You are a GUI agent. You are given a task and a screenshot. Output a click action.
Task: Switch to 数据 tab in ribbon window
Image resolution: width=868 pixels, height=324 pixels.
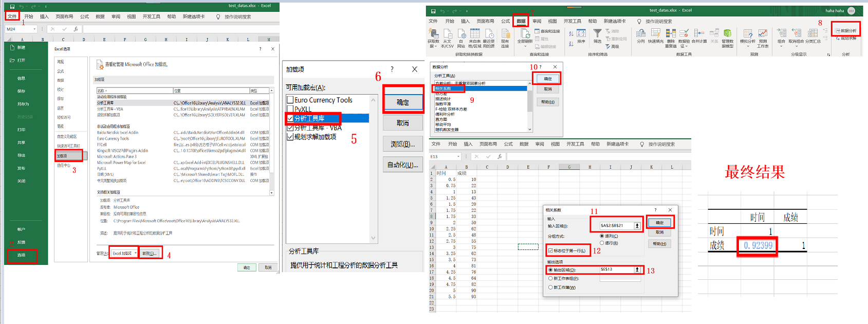click(521, 21)
